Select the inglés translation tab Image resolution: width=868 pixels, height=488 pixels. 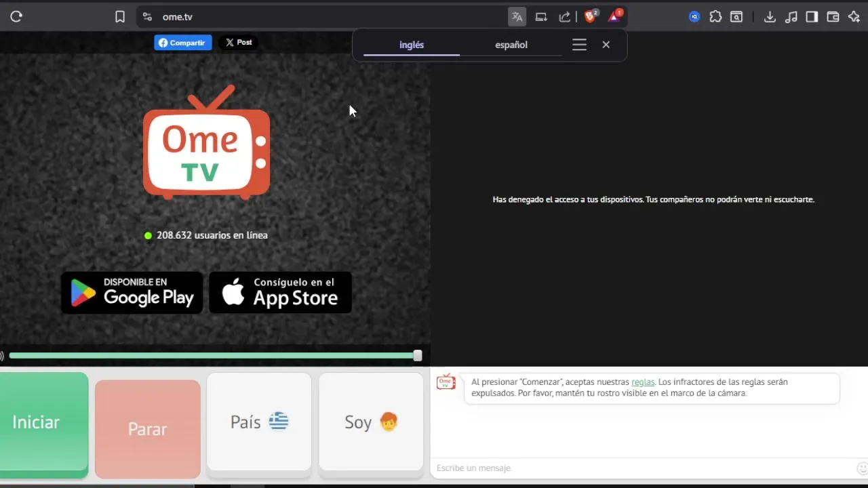pos(412,45)
